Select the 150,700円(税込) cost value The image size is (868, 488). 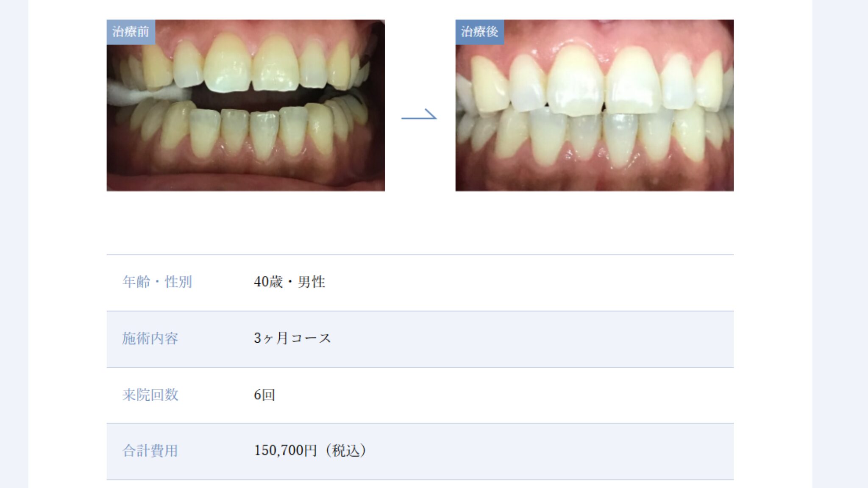(310, 451)
